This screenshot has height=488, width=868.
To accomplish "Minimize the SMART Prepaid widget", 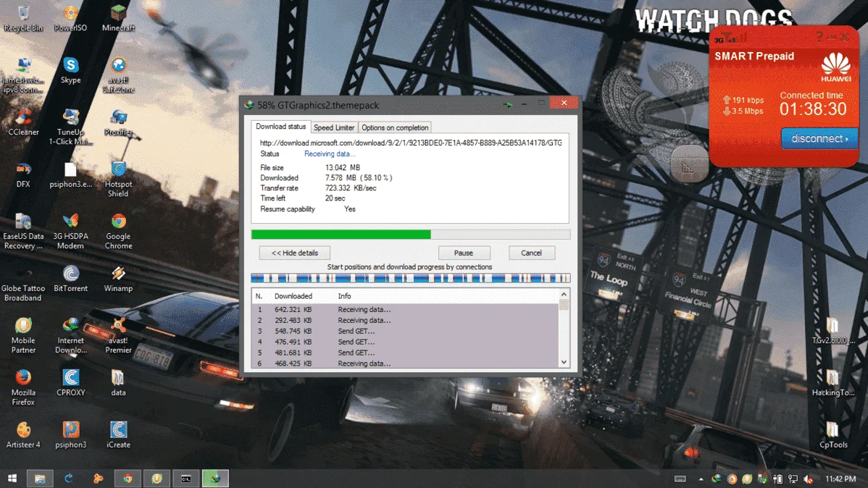I will coord(832,37).
